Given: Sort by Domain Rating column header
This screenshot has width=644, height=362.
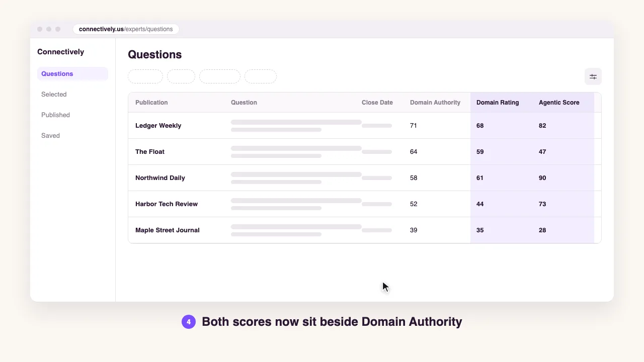Looking at the screenshot, I should tap(498, 103).
